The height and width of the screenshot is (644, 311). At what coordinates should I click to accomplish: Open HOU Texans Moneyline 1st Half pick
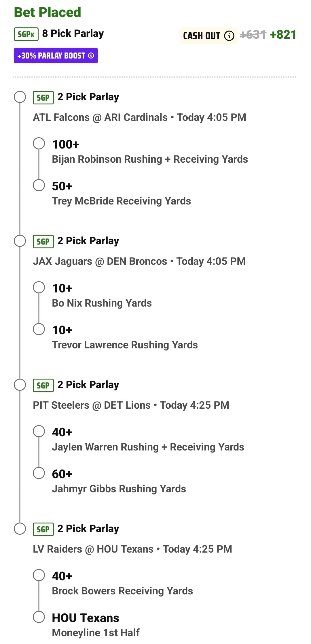point(96,625)
